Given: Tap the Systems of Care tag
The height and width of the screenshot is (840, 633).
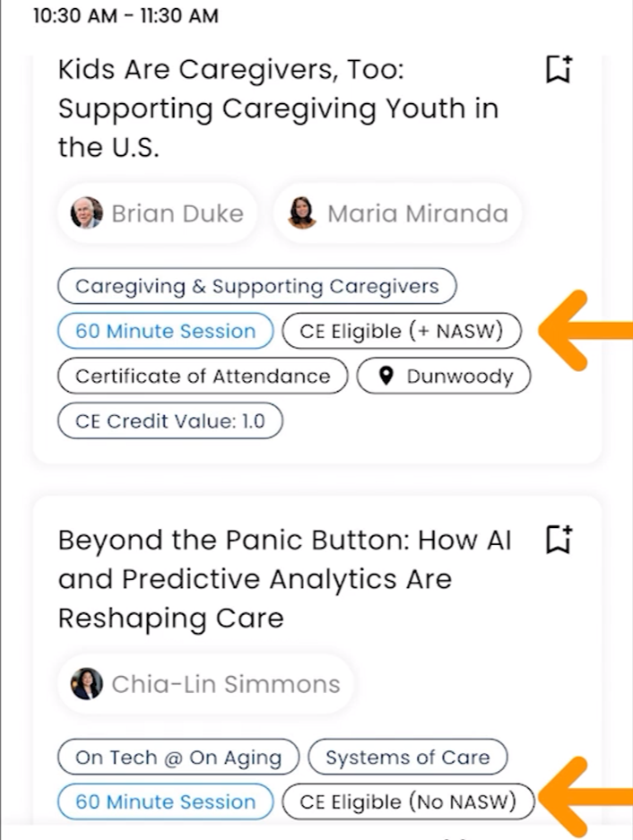Looking at the screenshot, I should point(407,758).
